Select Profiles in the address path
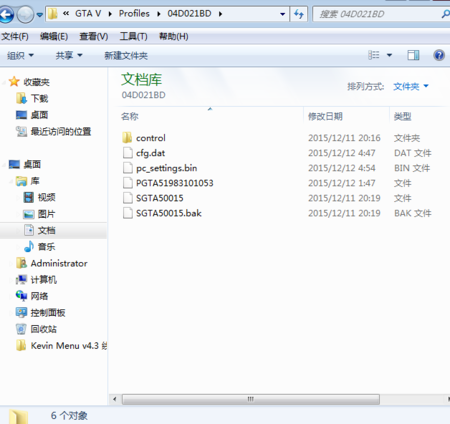The image size is (450, 424). 134,14
